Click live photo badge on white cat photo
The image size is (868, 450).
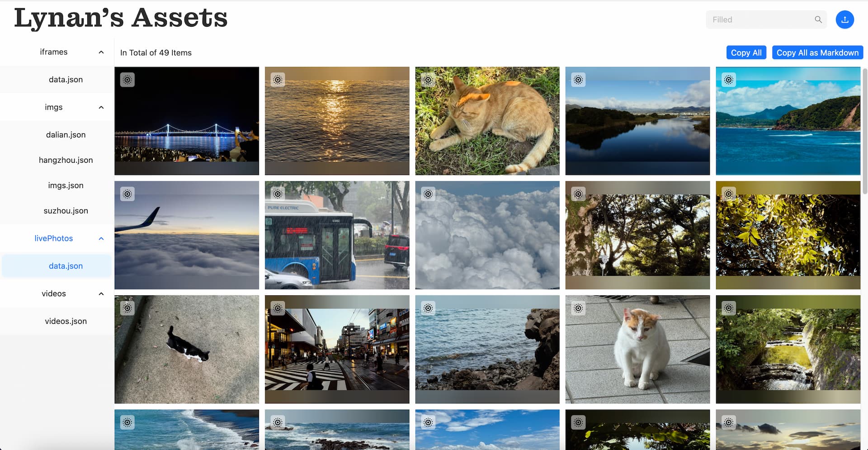point(578,308)
